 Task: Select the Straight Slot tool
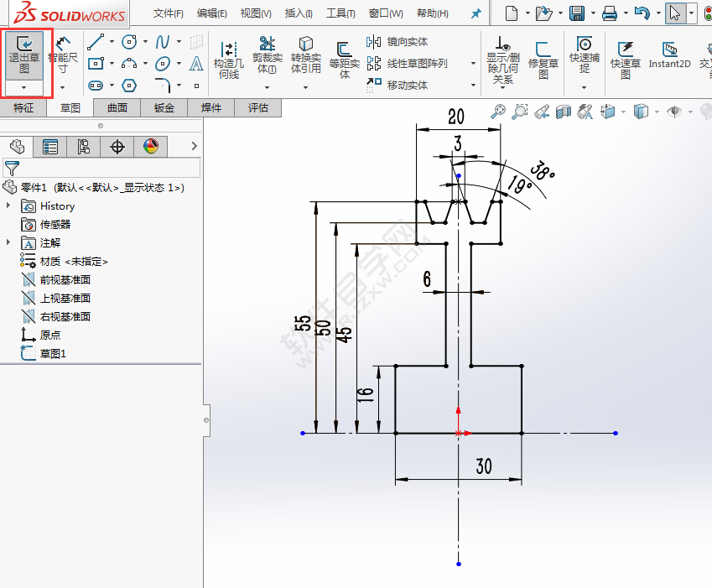[x=96, y=85]
